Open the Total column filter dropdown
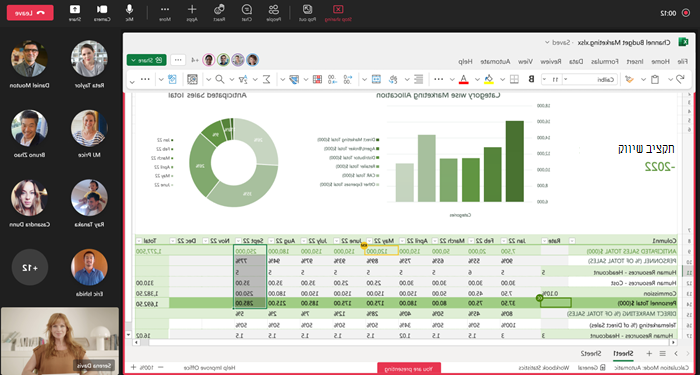Image resolution: width=700 pixels, height=375 pixels. click(x=138, y=241)
